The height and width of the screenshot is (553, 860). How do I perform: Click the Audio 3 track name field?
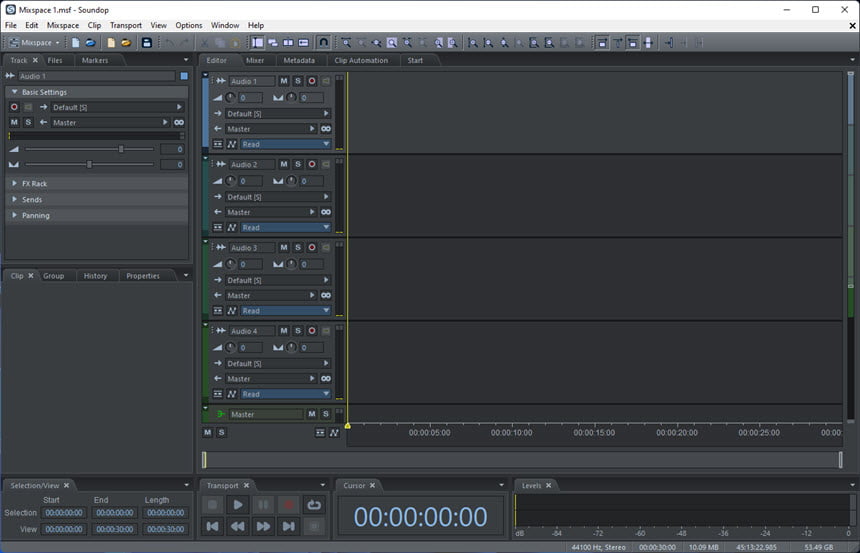[x=252, y=248]
